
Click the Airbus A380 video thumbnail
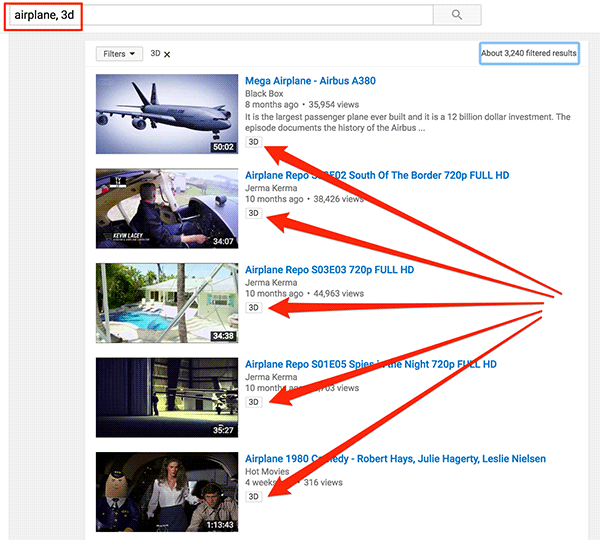(166, 114)
